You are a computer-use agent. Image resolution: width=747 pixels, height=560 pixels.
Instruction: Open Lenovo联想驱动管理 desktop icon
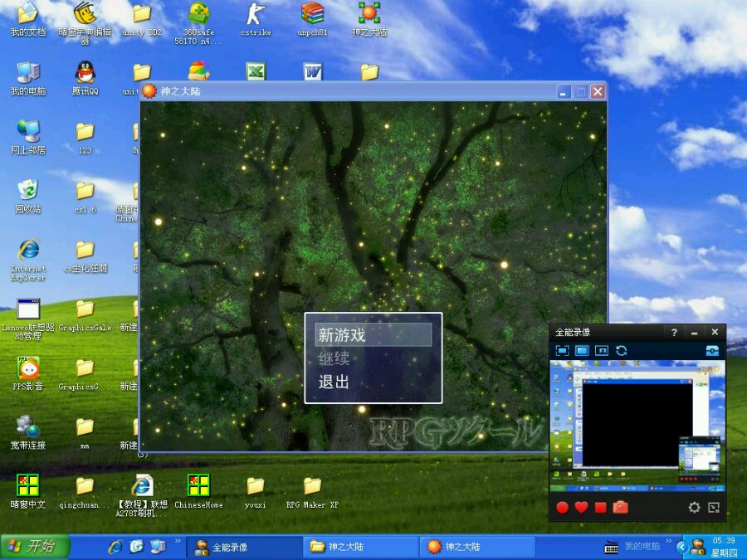28,319
